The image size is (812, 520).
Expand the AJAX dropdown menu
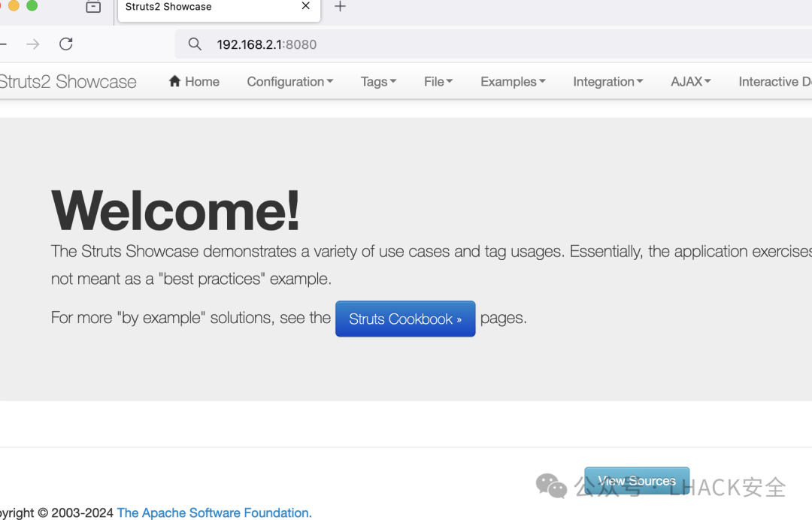click(691, 82)
